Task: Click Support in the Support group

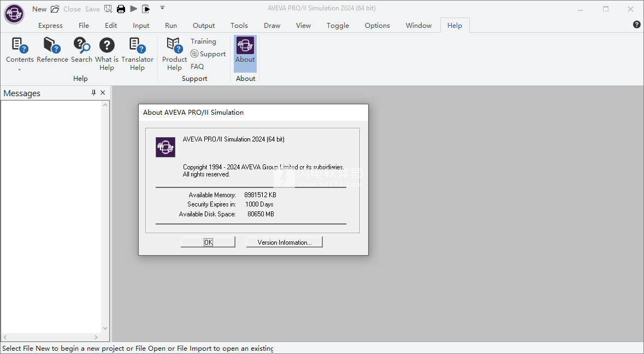Action: coord(208,54)
